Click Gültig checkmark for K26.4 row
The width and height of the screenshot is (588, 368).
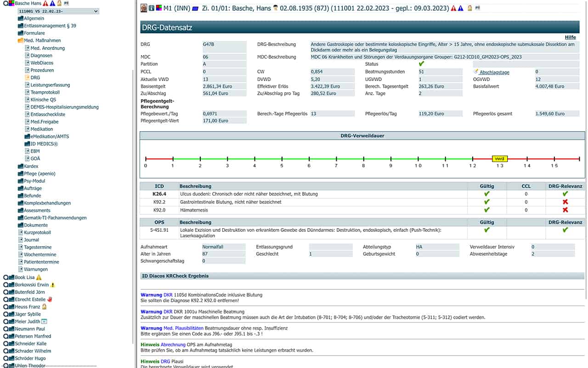coord(486,194)
